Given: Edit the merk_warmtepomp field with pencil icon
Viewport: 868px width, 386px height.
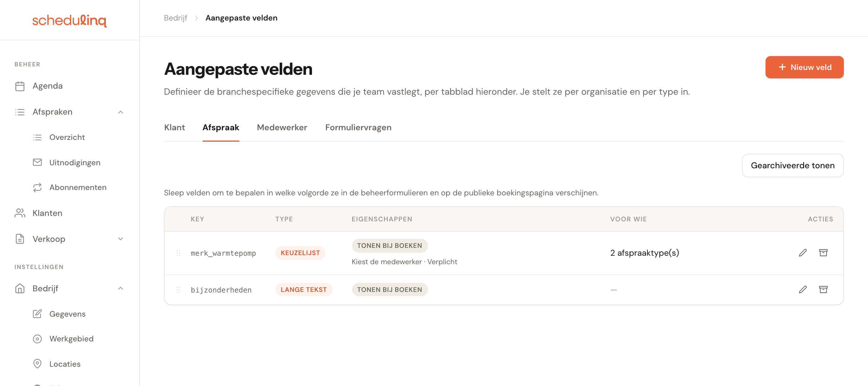Looking at the screenshot, I should (x=803, y=252).
